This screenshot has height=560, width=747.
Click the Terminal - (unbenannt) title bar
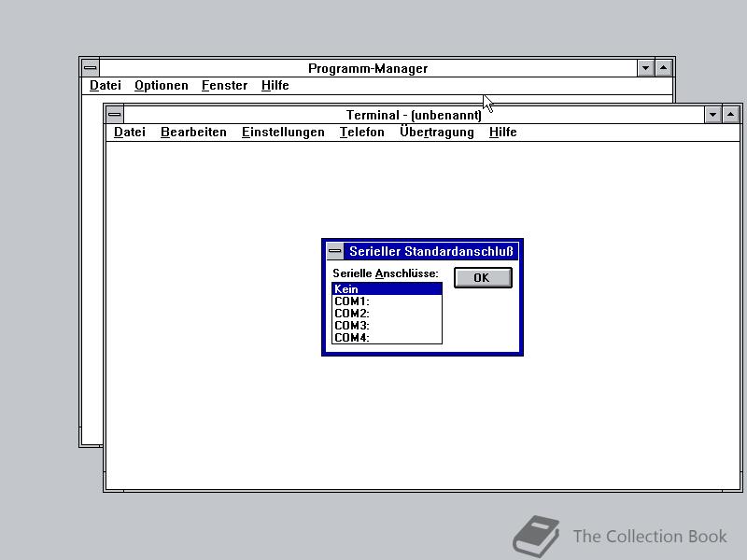coord(414,115)
